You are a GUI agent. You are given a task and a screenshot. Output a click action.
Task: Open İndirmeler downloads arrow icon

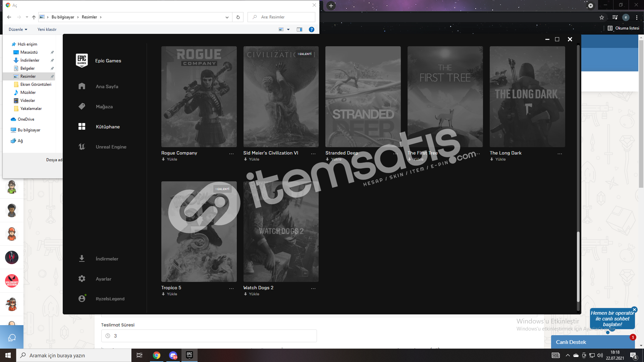(x=82, y=258)
